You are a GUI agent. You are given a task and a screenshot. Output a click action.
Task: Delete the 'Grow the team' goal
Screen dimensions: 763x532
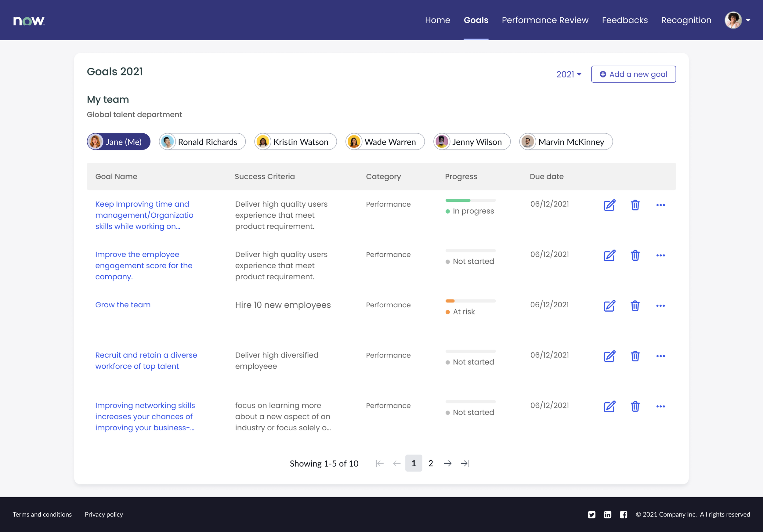point(635,306)
